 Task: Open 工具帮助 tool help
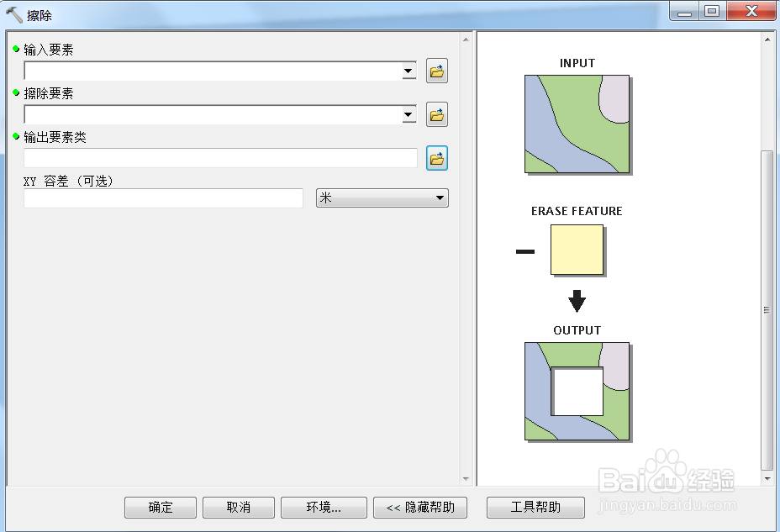pos(535,508)
